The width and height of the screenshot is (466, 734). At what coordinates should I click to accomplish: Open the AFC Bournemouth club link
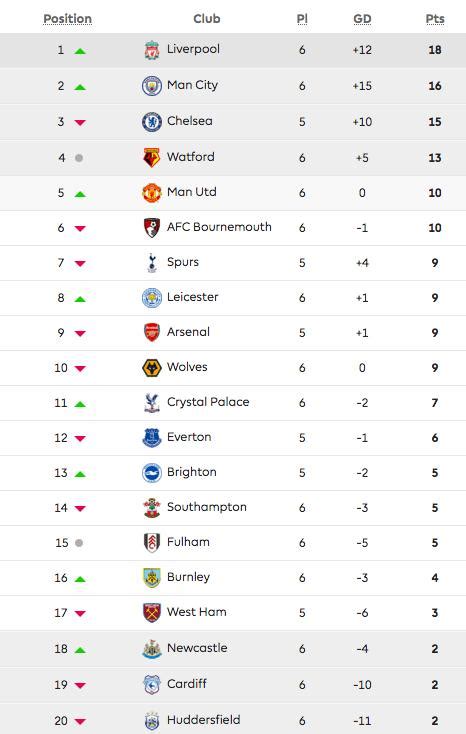coord(219,227)
